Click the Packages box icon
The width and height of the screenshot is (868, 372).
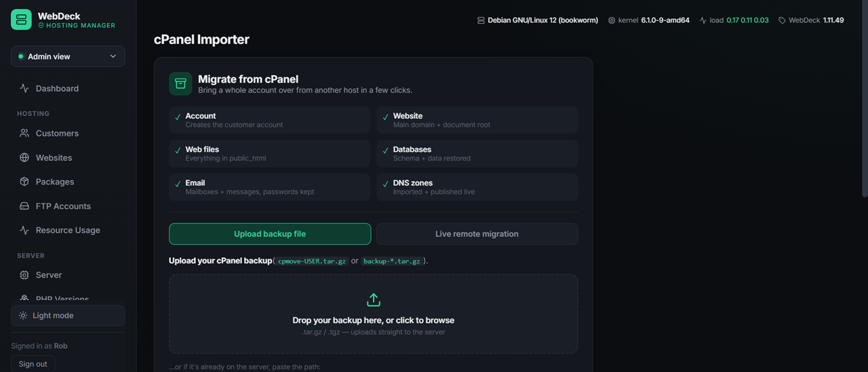tap(24, 182)
